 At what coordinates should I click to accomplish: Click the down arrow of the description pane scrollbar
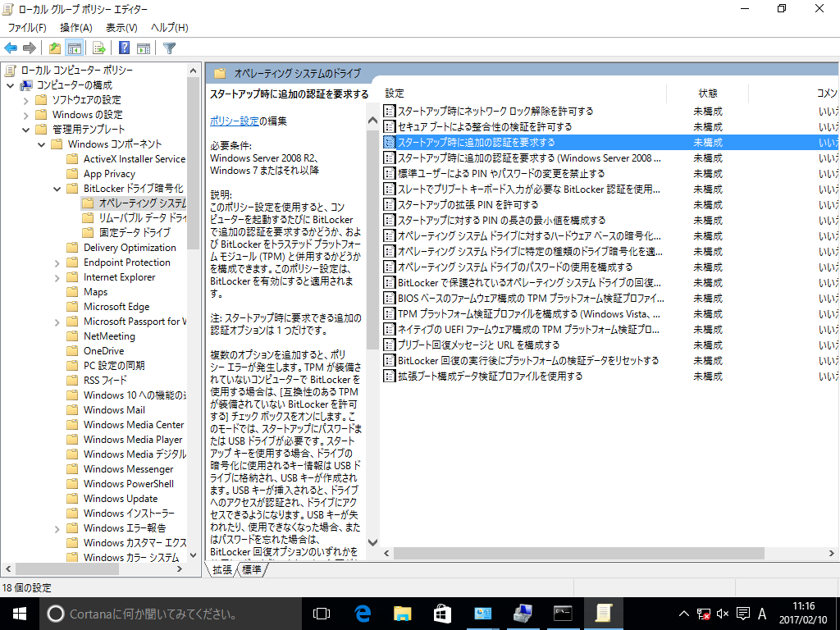point(373,543)
